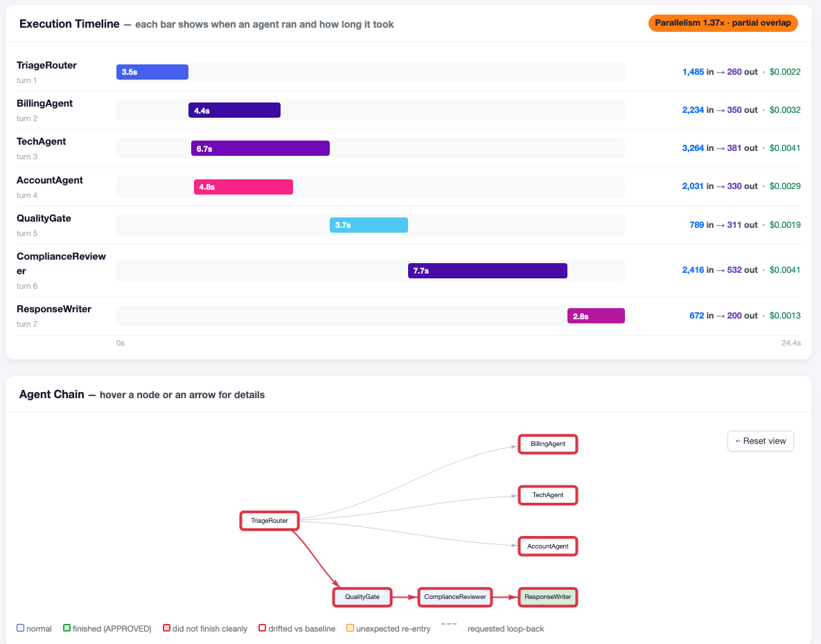Screen dimensions: 821x644
Task: Select the TriageRouter 3.5s timeline bar
Action: click(152, 72)
